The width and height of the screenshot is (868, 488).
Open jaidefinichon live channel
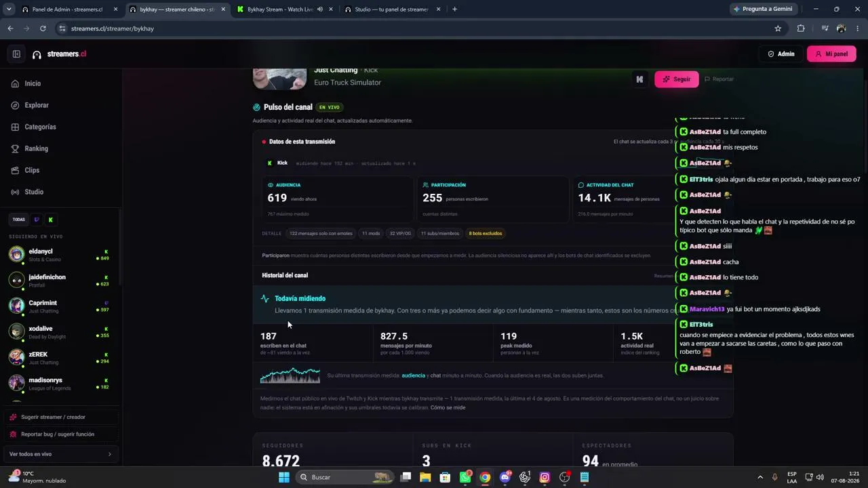tap(60, 281)
